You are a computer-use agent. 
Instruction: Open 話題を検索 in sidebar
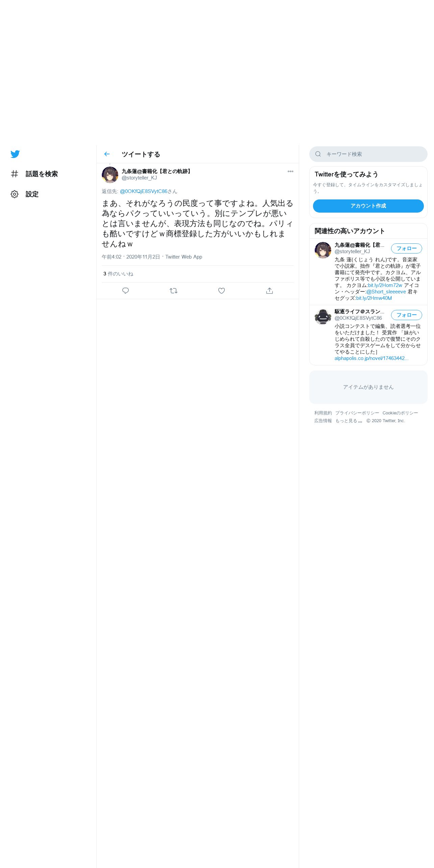tap(42, 174)
